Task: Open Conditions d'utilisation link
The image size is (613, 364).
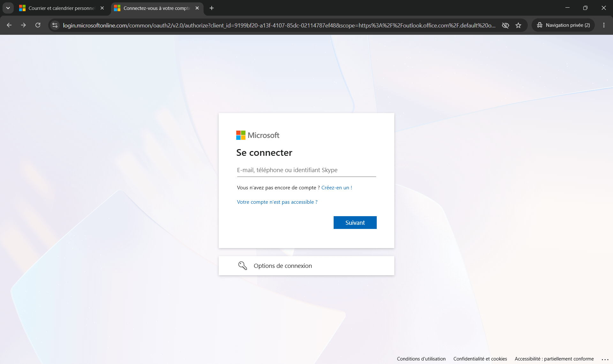Action: (421, 359)
